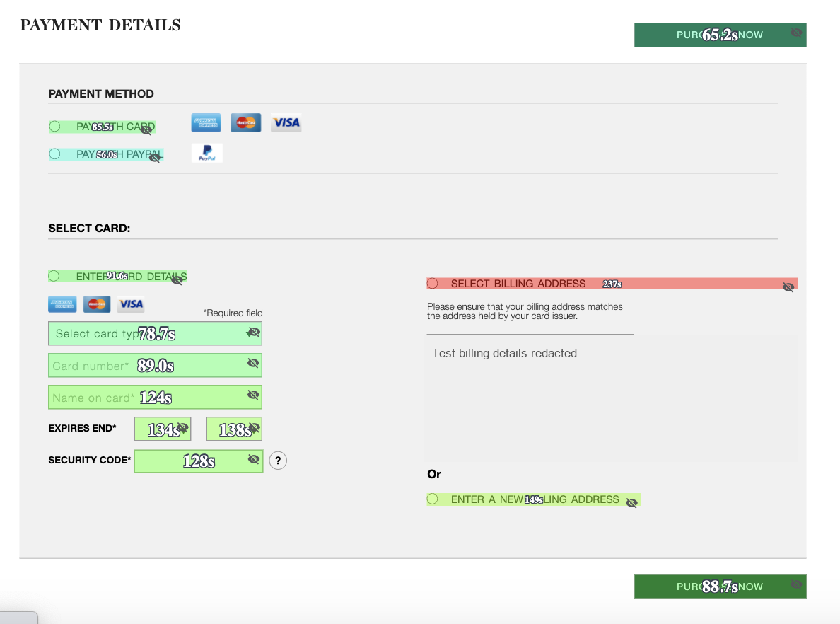
Task: Toggle the eye icon in Name on card field
Action: point(253,395)
